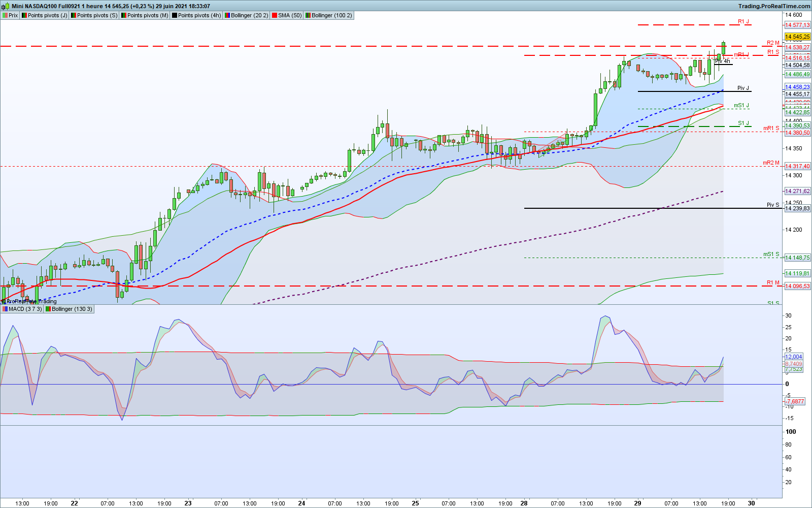Click date 22 on the time axis
Viewport: 812px width, 508px height.
(74, 503)
